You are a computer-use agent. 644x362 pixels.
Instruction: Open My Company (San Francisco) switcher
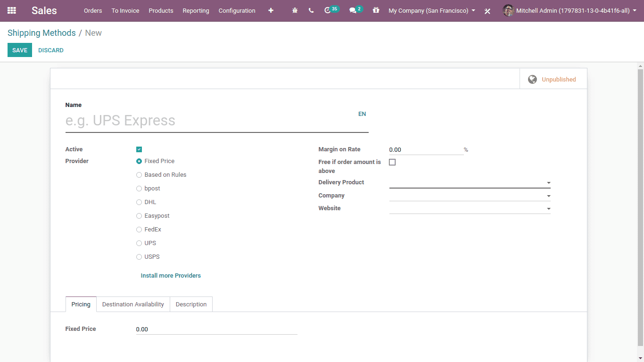coord(432,10)
